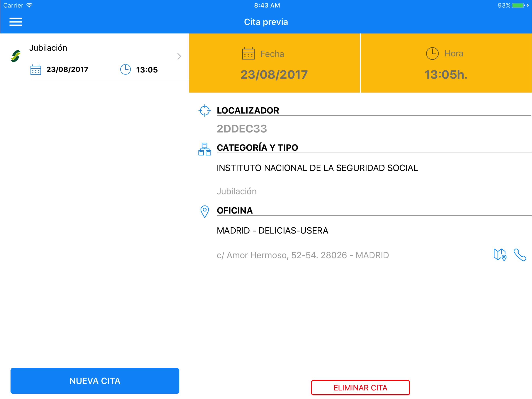Click the battery indicator in status bar
Image resolution: width=532 pixels, height=399 pixels.
[519, 5]
